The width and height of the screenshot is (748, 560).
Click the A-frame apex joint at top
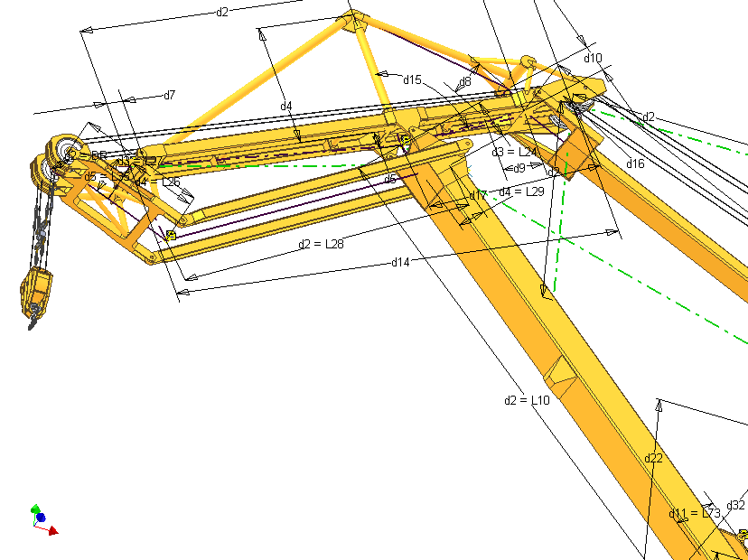pyautogui.click(x=353, y=23)
